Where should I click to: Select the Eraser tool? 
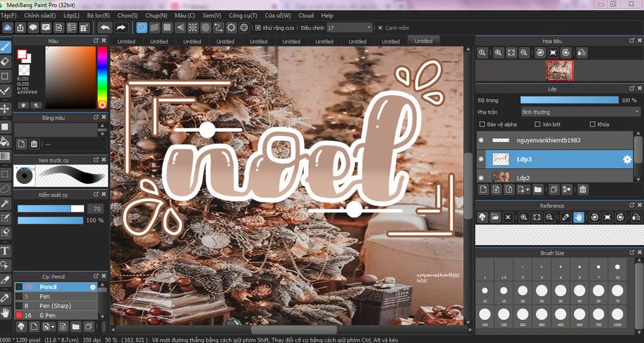coord(5,62)
